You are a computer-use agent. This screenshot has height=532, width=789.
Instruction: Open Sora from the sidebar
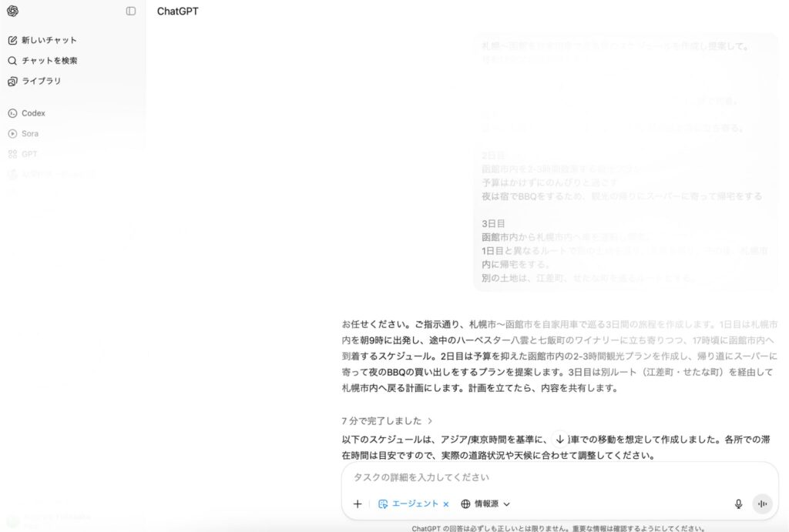pos(29,133)
